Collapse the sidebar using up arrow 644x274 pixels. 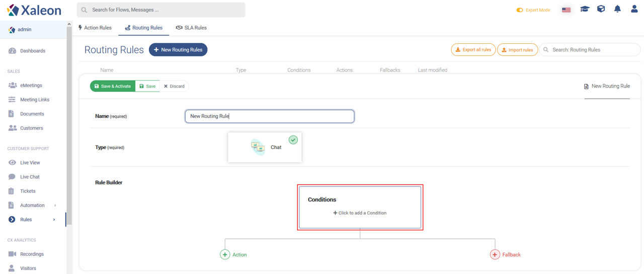pyautogui.click(x=69, y=24)
